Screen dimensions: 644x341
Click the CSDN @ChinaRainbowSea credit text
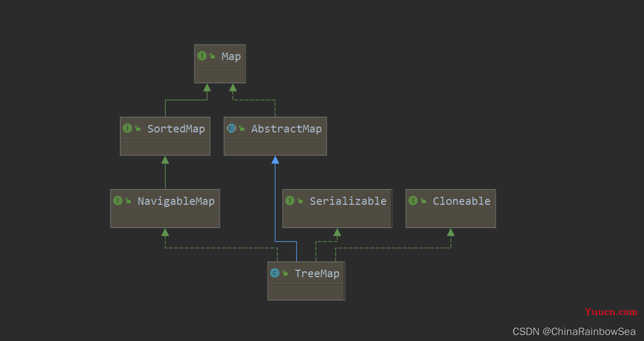[574, 332]
